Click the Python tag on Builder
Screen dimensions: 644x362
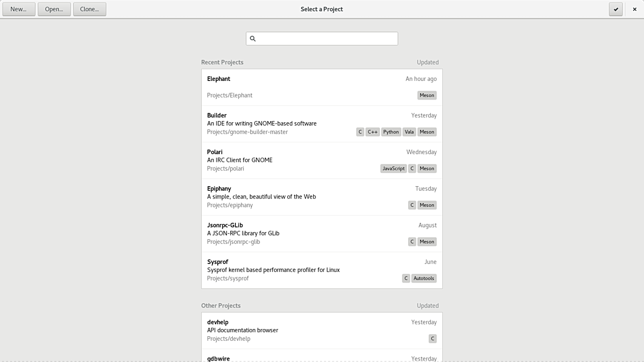click(x=391, y=132)
